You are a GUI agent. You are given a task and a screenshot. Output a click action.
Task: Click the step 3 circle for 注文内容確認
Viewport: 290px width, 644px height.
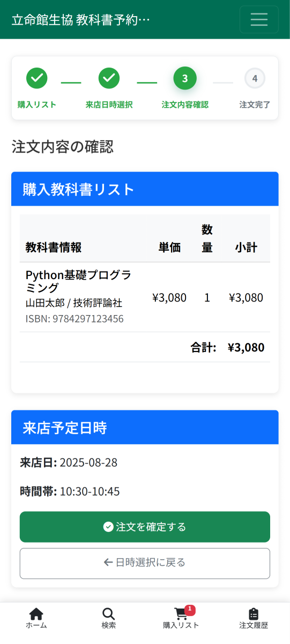[x=185, y=78]
